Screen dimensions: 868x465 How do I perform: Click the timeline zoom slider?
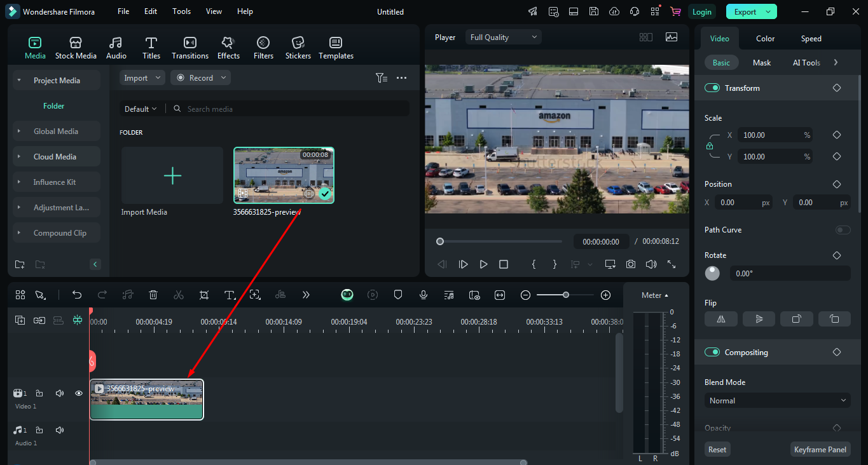coord(565,295)
